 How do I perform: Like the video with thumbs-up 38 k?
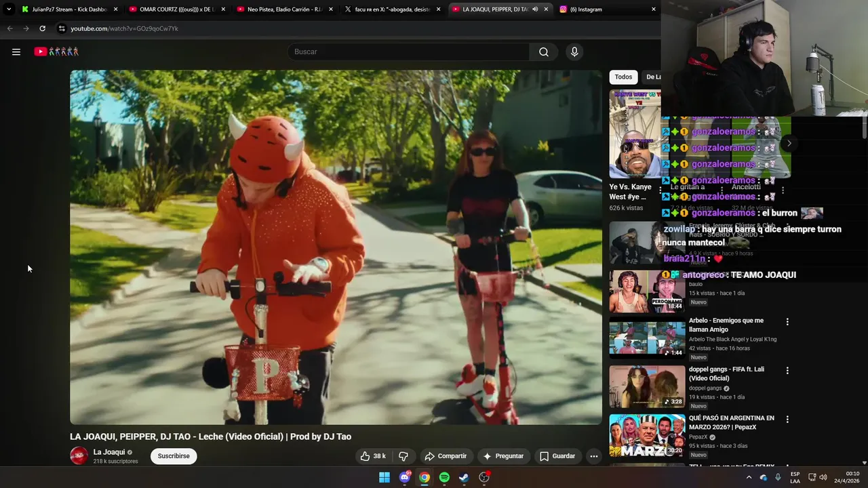pyautogui.click(x=372, y=456)
